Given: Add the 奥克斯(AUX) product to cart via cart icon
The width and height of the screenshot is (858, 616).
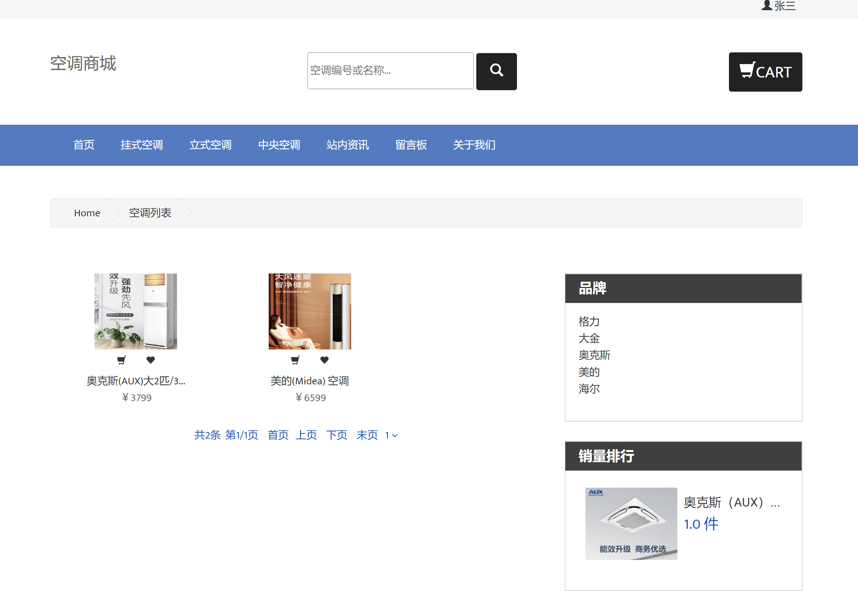Looking at the screenshot, I should click(x=121, y=360).
